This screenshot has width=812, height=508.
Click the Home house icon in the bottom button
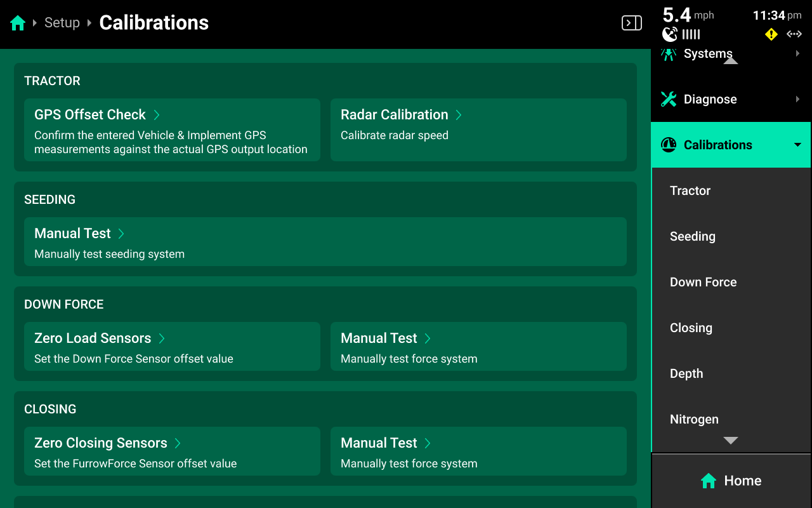pos(709,481)
